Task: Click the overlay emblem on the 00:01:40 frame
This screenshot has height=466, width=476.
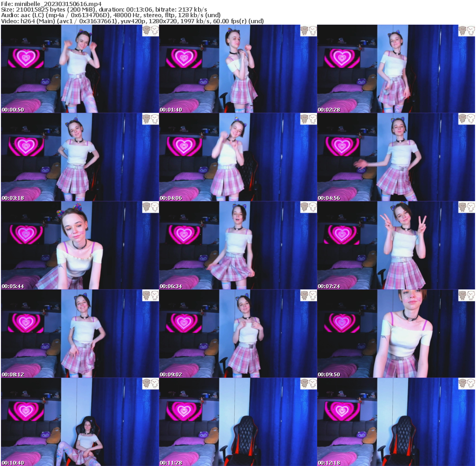Action: click(x=308, y=30)
